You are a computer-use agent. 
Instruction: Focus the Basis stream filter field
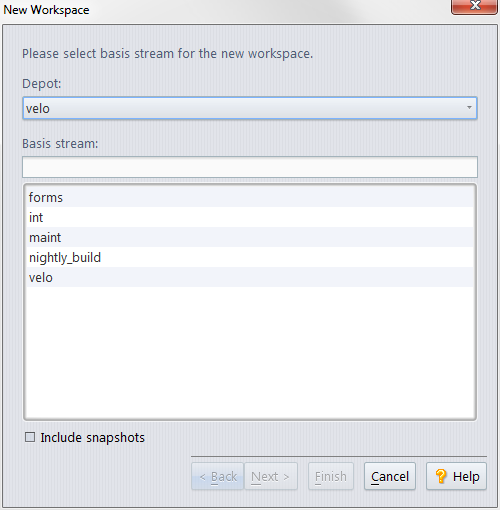250,167
